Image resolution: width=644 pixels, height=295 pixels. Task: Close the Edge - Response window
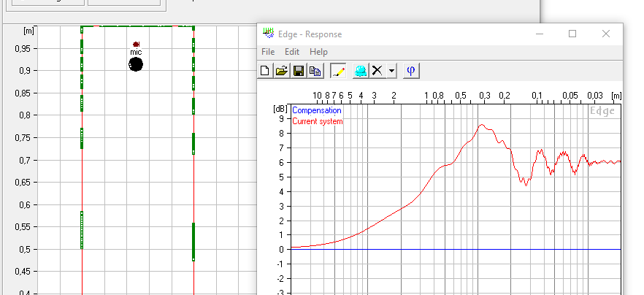tap(606, 34)
